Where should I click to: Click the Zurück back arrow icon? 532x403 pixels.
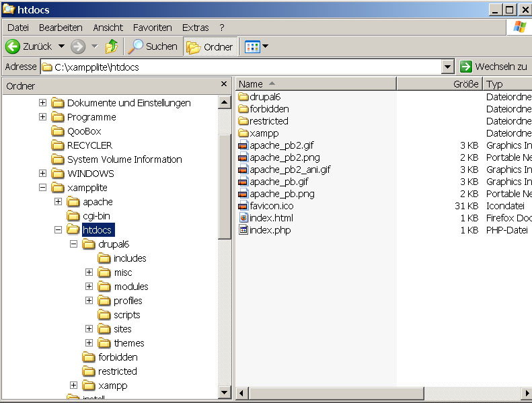[x=12, y=46]
